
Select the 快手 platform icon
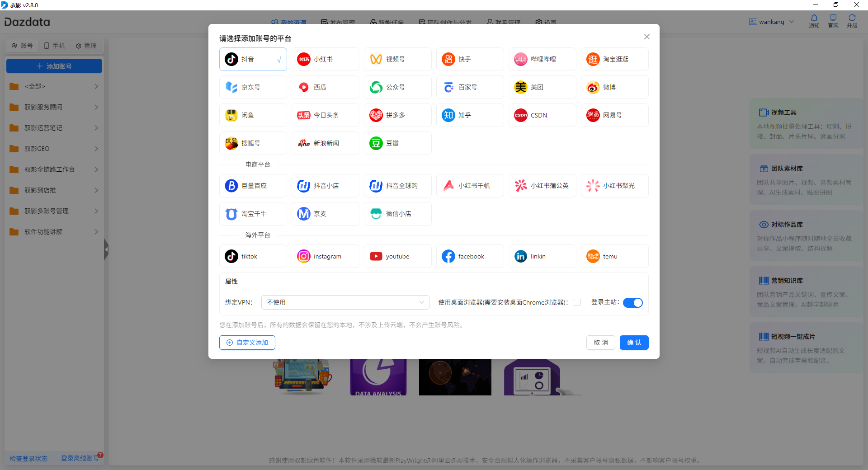pos(448,59)
